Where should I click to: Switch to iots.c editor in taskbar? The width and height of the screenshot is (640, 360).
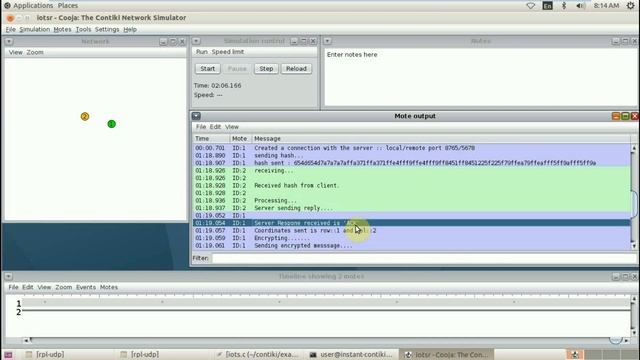[258, 354]
